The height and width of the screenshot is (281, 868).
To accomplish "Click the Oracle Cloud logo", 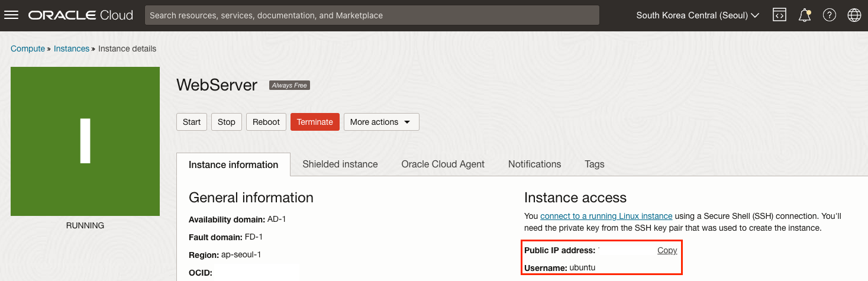I will click(x=80, y=15).
